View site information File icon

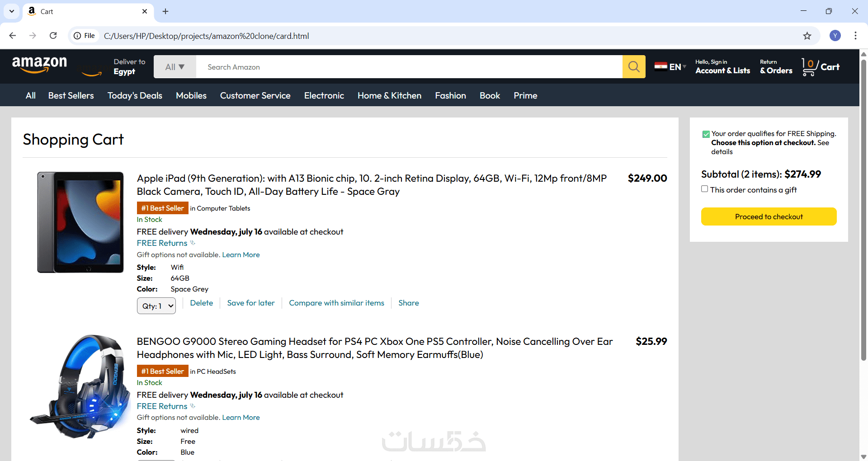coord(85,36)
